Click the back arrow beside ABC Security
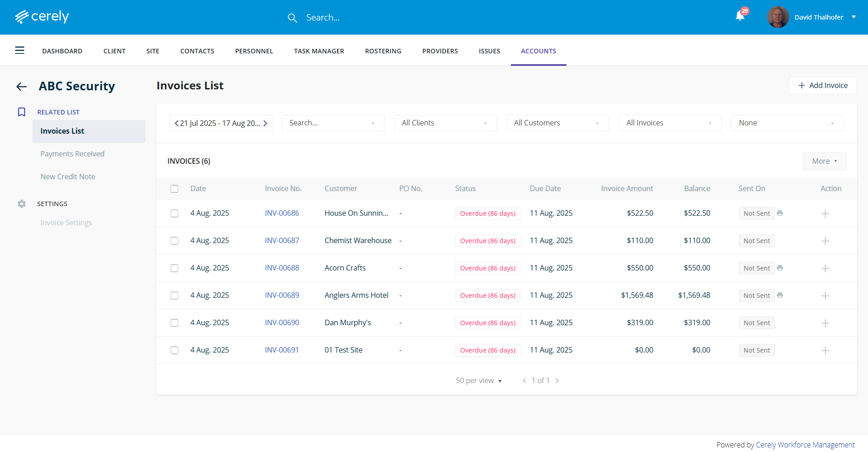Viewport: 868px width, 452px height. click(21, 87)
